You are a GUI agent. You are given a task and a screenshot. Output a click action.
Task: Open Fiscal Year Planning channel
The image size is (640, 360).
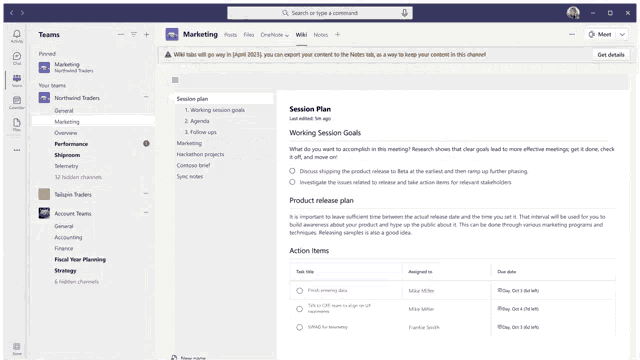(x=80, y=260)
